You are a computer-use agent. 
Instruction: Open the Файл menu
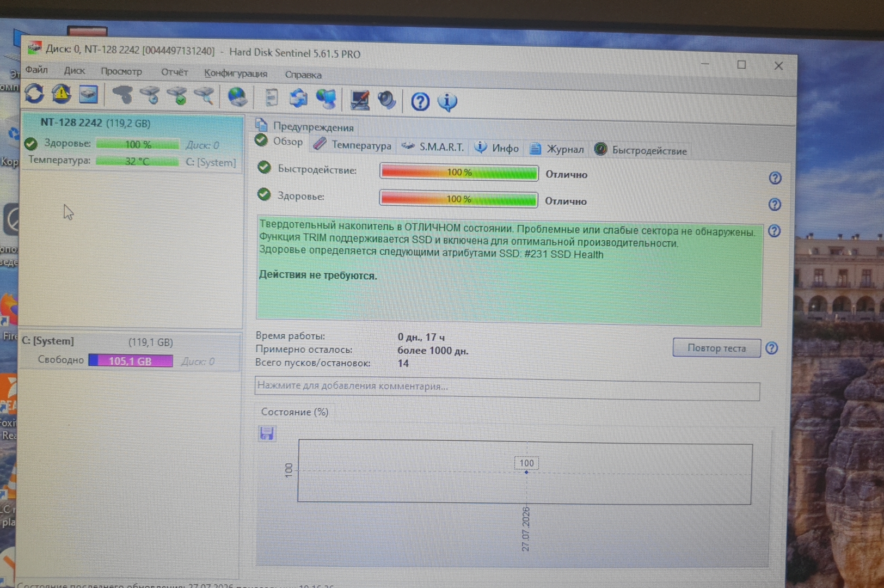click(x=36, y=70)
